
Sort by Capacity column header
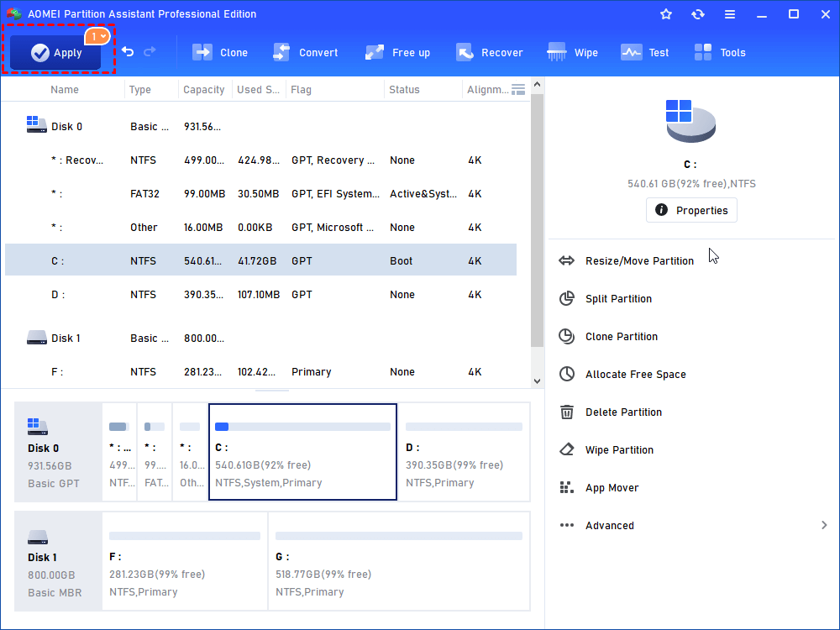[x=203, y=90]
